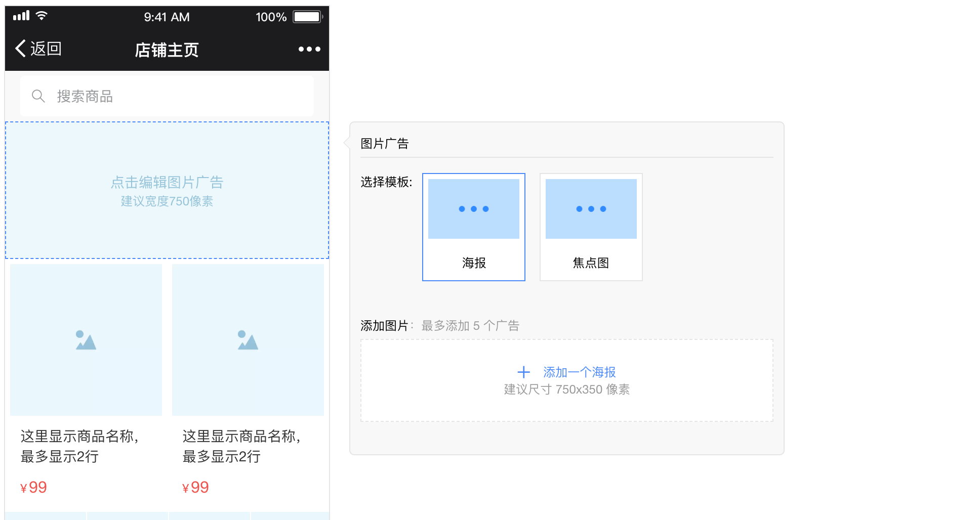Focus the 搜索商品 search field
This screenshot has height=520, width=980.
(x=167, y=96)
